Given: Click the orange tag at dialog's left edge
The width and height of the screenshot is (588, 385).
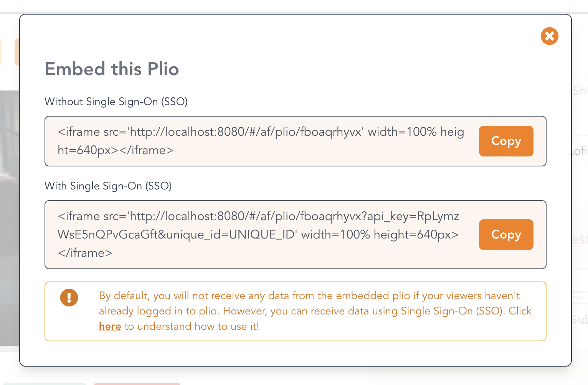Looking at the screenshot, I should tap(17, 52).
